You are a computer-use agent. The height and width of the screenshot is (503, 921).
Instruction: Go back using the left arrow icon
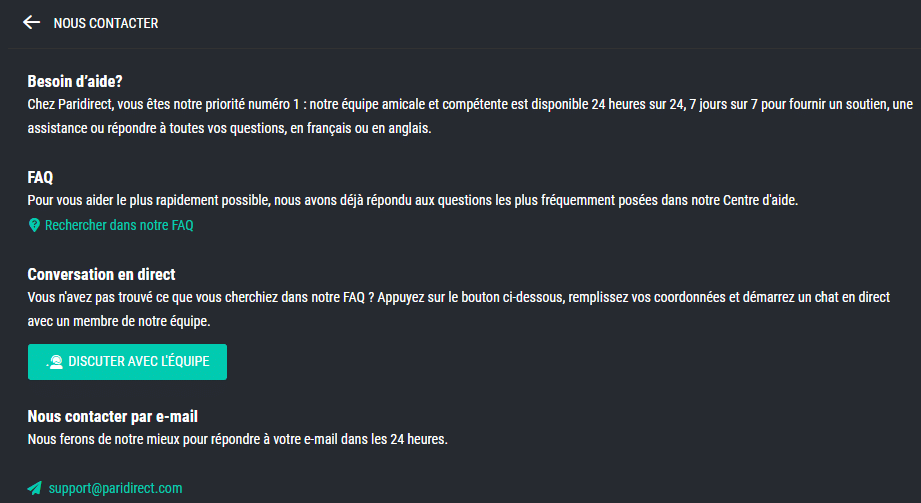(x=31, y=22)
